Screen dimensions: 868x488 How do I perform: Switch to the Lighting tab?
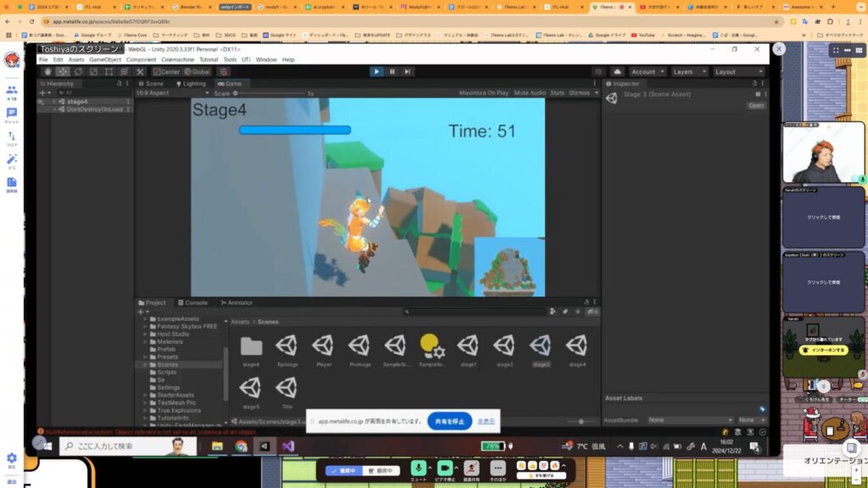click(191, 84)
